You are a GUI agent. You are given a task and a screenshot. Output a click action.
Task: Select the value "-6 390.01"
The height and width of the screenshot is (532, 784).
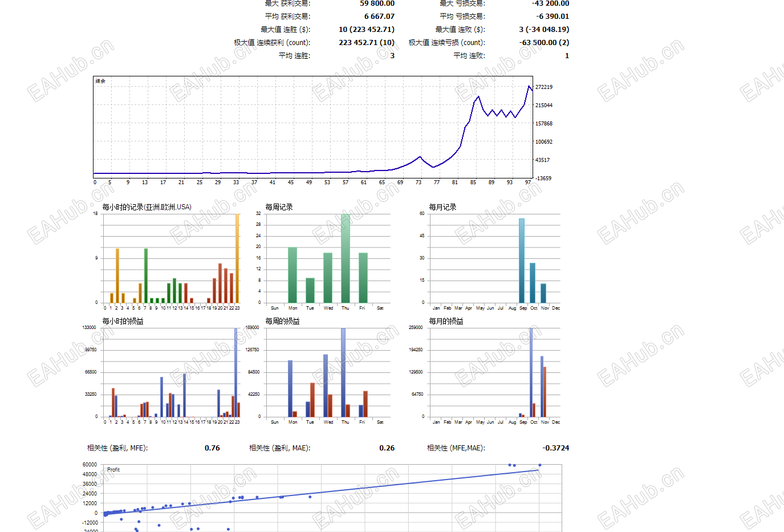tap(553, 17)
